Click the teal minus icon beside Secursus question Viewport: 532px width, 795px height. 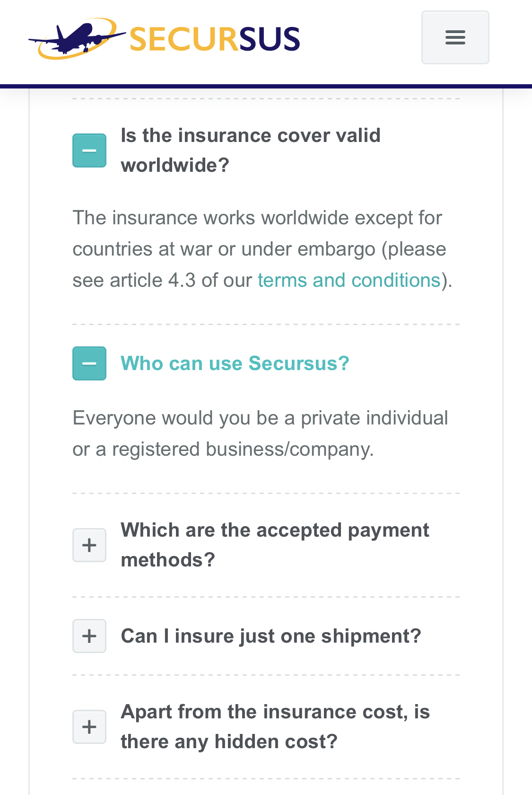(89, 363)
